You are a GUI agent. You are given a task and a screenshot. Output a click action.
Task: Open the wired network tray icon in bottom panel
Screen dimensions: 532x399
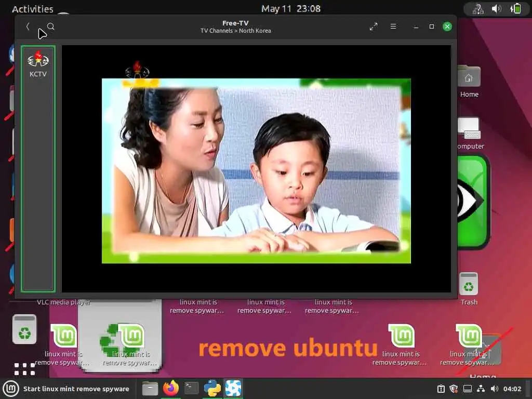(481, 389)
